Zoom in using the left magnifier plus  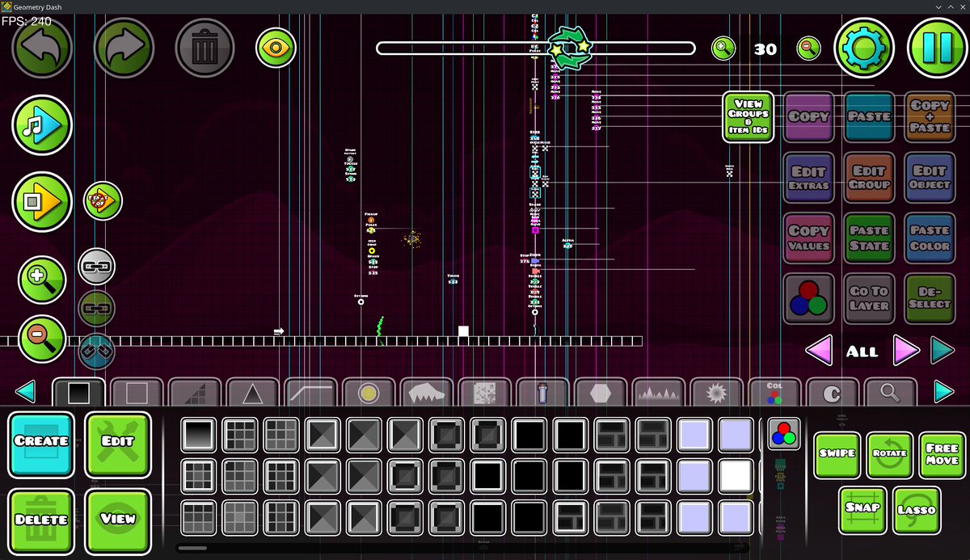(x=42, y=280)
